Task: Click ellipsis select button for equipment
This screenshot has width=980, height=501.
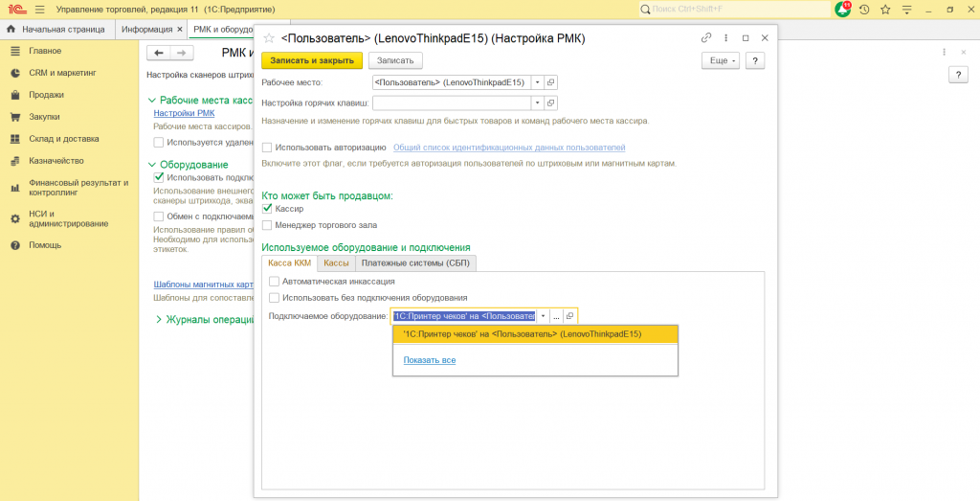Action: pos(556,316)
